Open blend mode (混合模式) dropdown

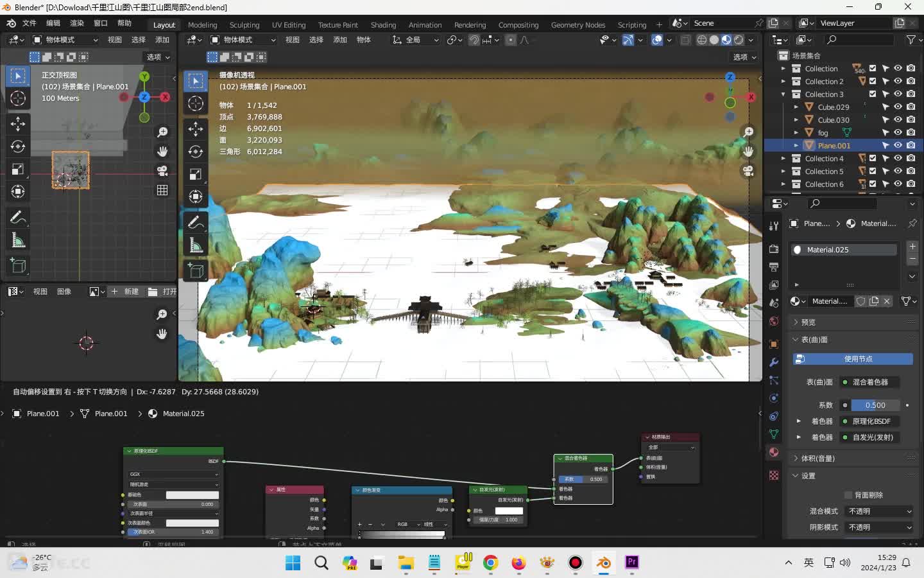(878, 511)
